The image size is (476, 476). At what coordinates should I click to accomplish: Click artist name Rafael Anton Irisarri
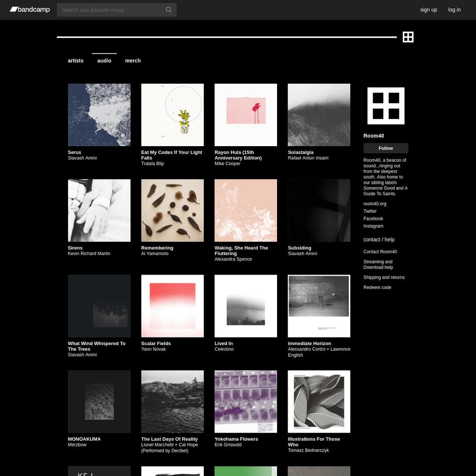(308, 158)
